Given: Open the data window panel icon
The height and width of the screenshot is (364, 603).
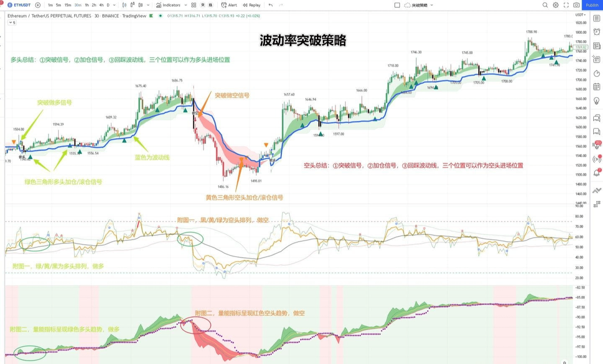Looking at the screenshot, I should 597,59.
